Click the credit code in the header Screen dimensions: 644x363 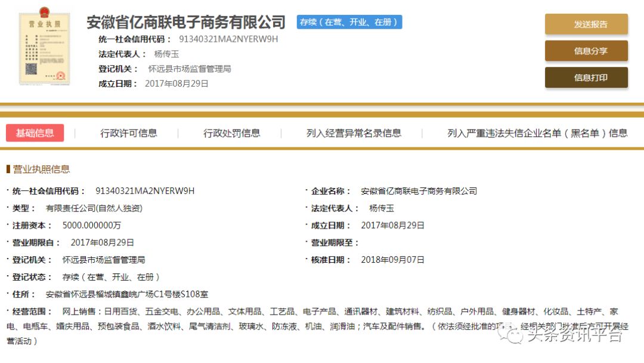pos(228,39)
